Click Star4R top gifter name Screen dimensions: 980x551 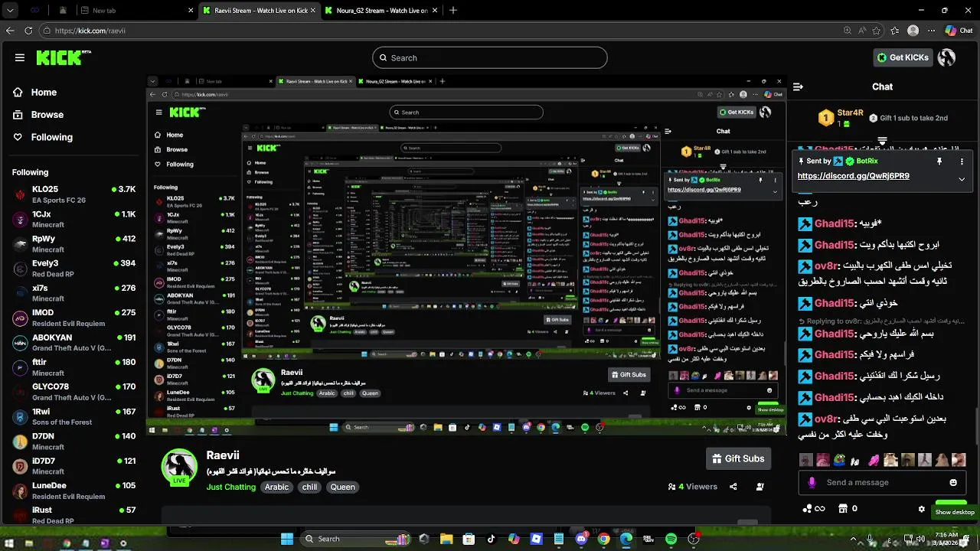coord(850,113)
